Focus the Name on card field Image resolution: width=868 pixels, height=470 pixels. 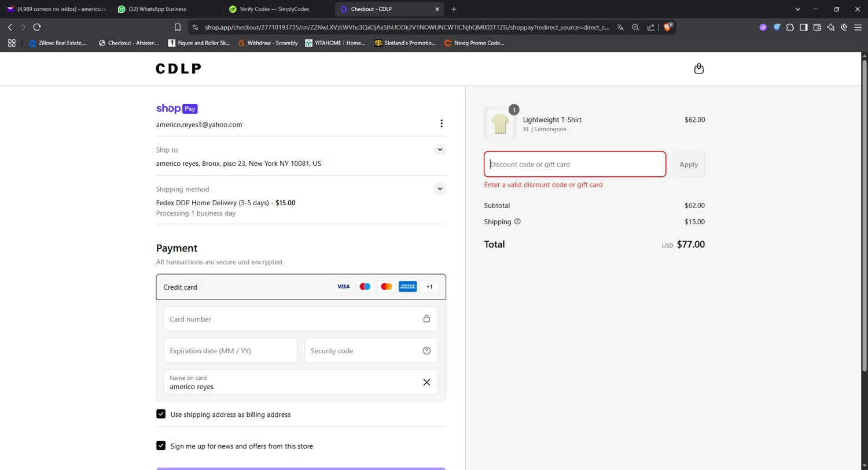(x=301, y=382)
